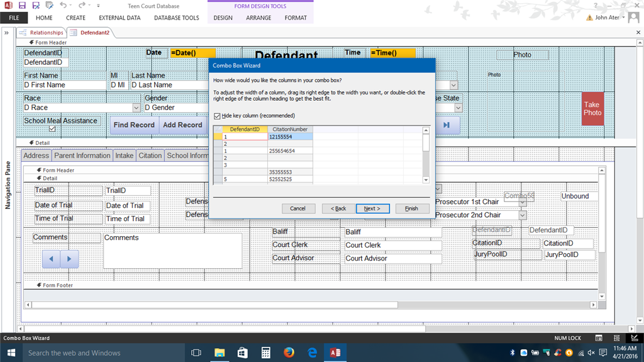This screenshot has width=644, height=362.
Task: Open the DESIGN tab under Form Design Tools
Action: click(x=223, y=18)
